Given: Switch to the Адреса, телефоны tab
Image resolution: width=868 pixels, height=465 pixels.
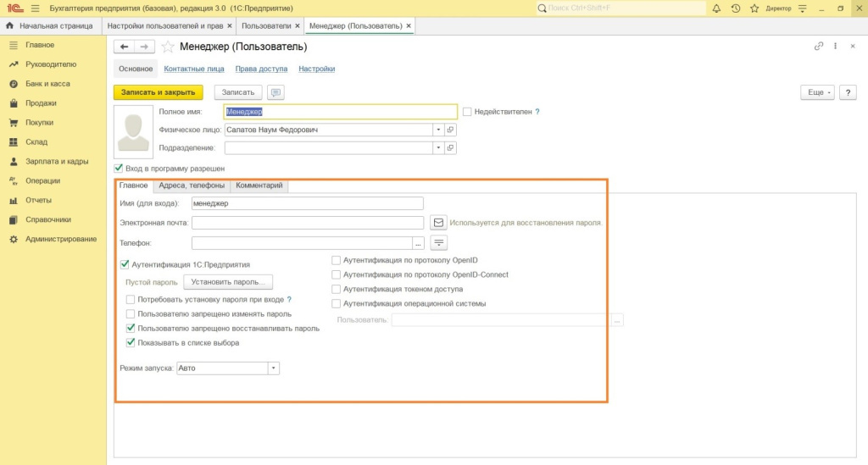Looking at the screenshot, I should click(x=192, y=185).
